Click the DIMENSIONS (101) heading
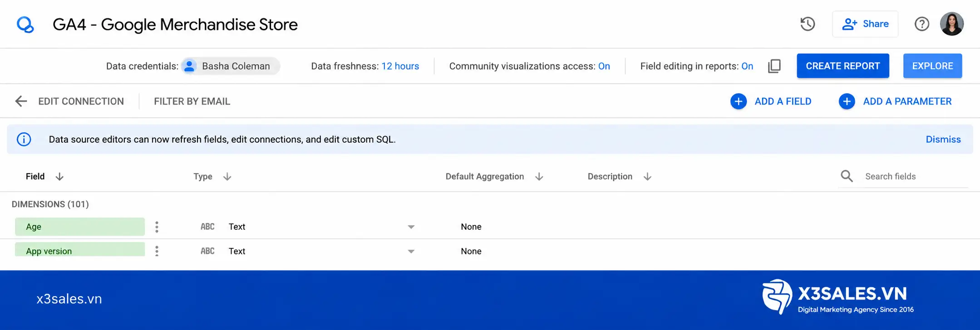980x330 pixels. click(50, 204)
